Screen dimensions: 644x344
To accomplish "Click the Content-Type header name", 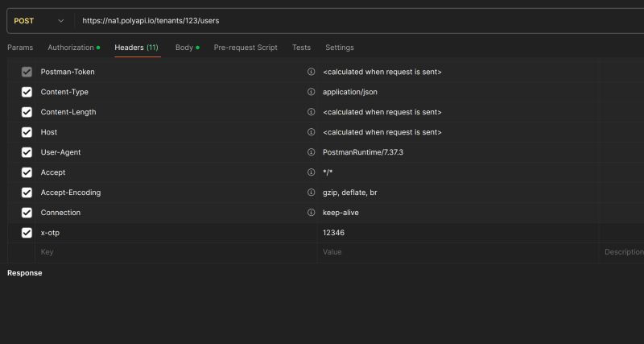I will point(64,92).
